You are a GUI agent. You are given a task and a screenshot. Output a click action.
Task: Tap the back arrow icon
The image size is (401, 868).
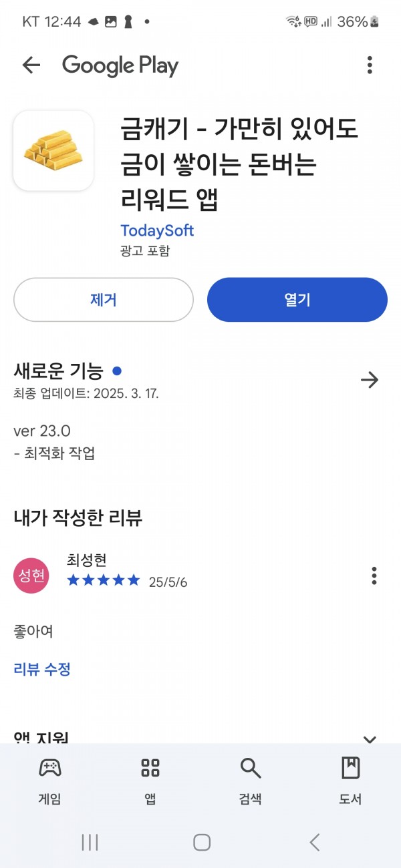31,65
